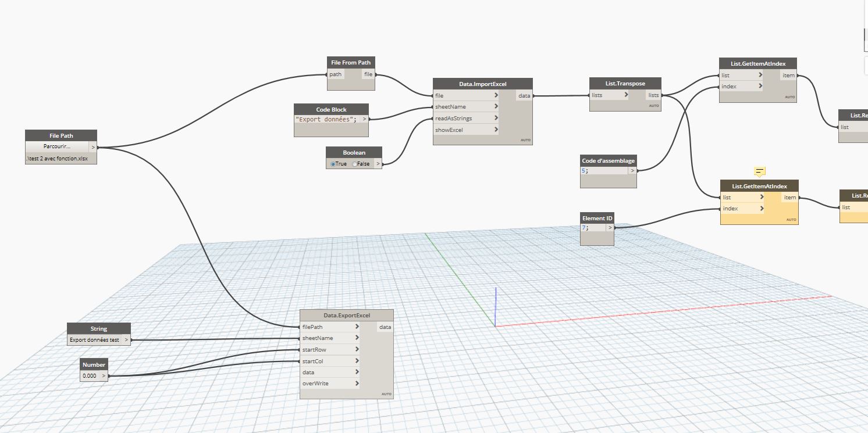
Task: Click the Boolean node output arrow
Action: [x=378, y=164]
